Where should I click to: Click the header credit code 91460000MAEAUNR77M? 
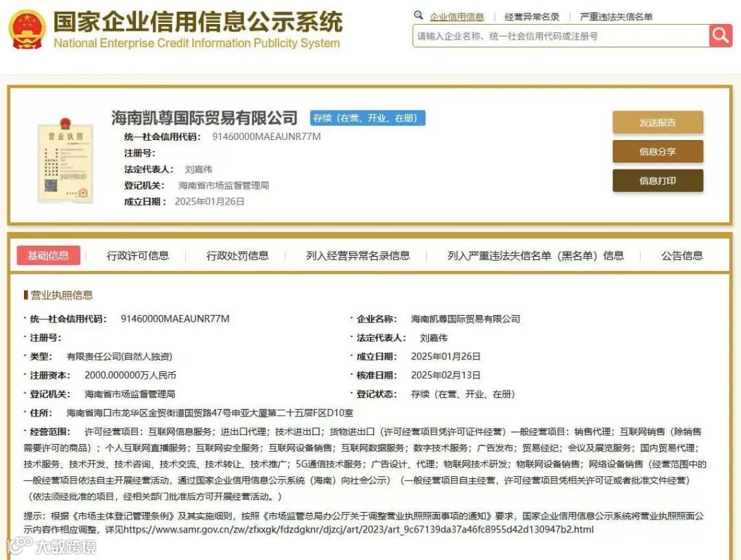(x=266, y=137)
